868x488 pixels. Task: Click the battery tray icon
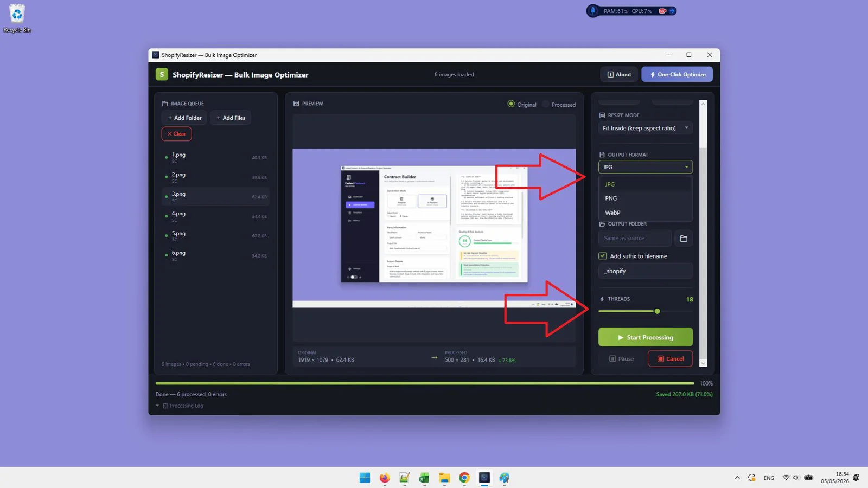pos(808,478)
